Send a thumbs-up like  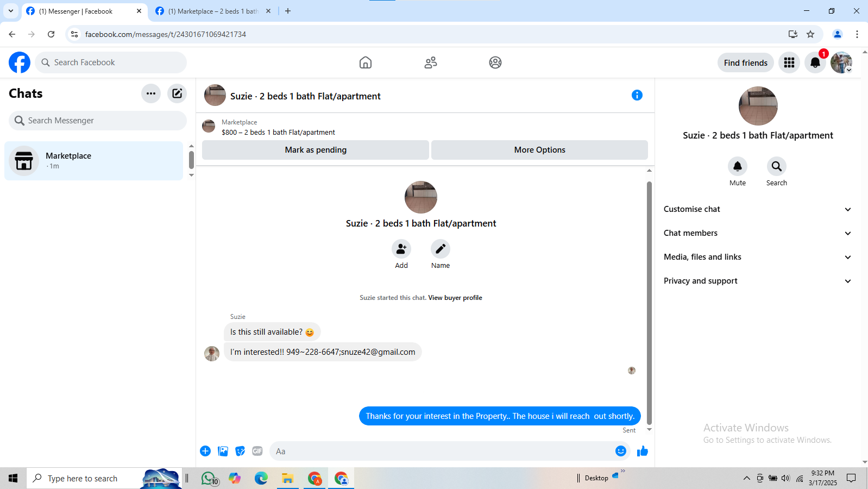coord(643,451)
